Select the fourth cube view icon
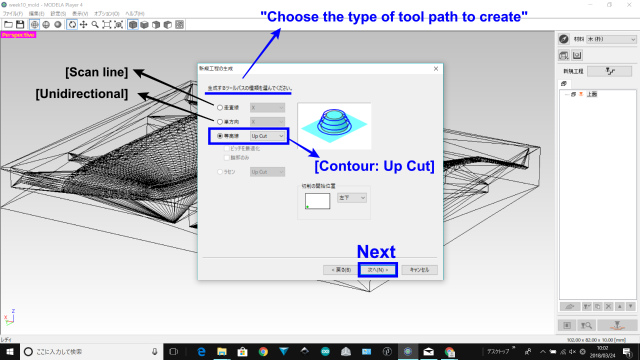Image resolution: width=640 pixels, height=360 pixels. pyautogui.click(x=168, y=25)
